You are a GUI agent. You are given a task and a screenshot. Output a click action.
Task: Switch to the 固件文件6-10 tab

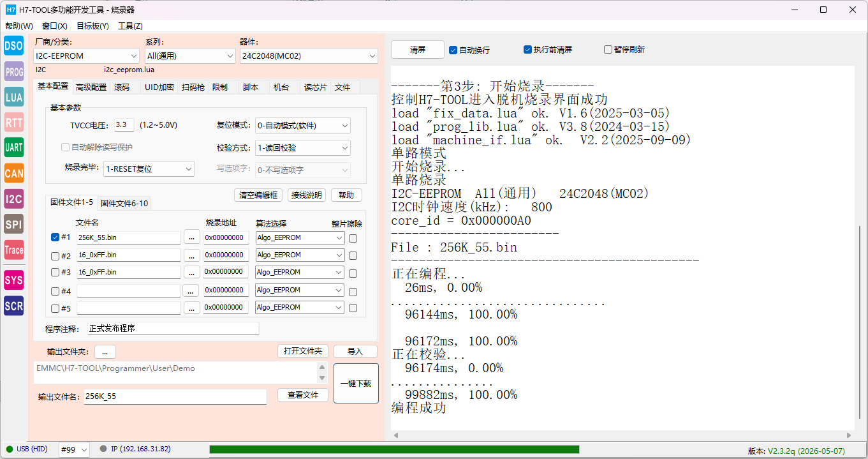click(124, 203)
